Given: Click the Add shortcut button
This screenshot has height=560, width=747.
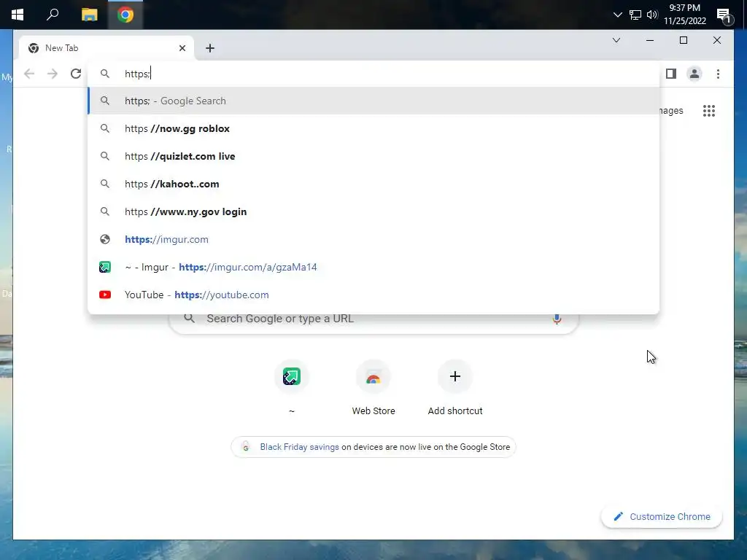Looking at the screenshot, I should coord(455,387).
